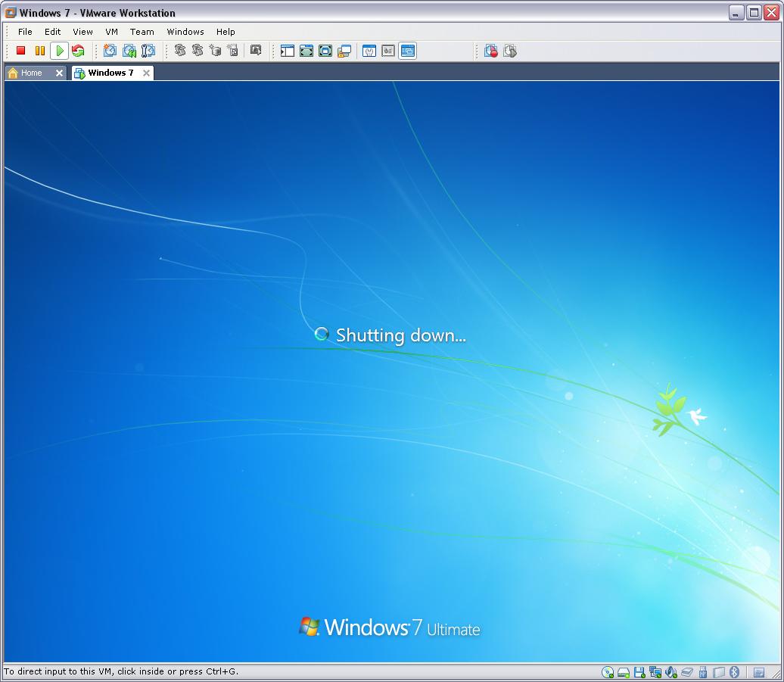Viewport: 784px width, 682px height.
Task: Maximize the VMware Workstation window
Action: tap(754, 13)
